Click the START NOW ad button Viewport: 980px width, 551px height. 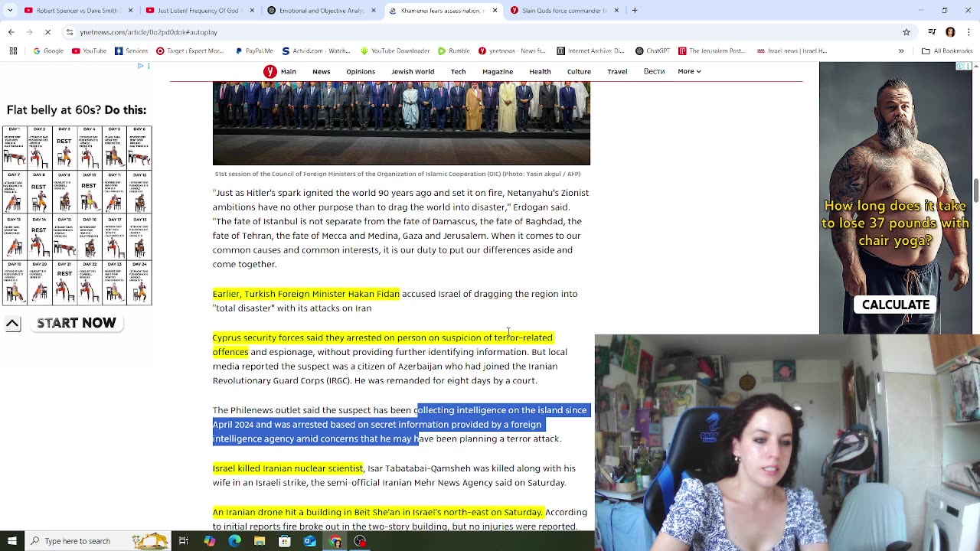click(x=77, y=323)
